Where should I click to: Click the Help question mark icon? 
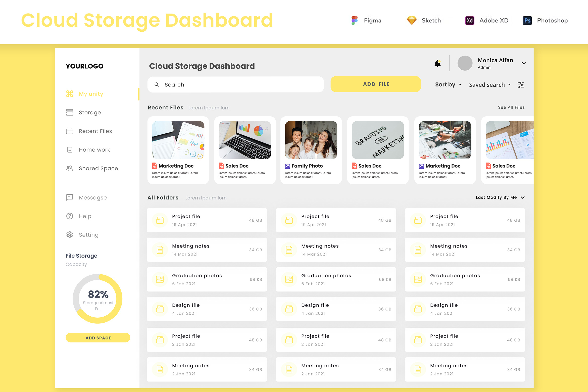click(x=70, y=216)
